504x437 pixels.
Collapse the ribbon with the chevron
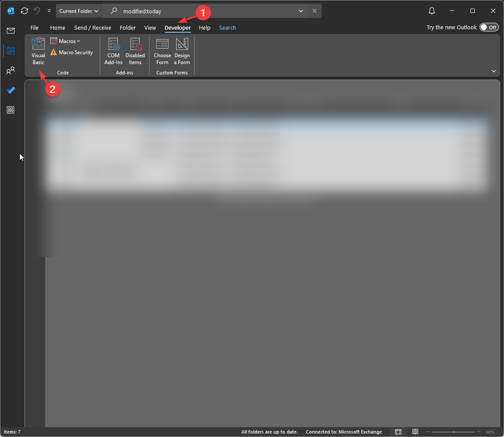pos(494,71)
